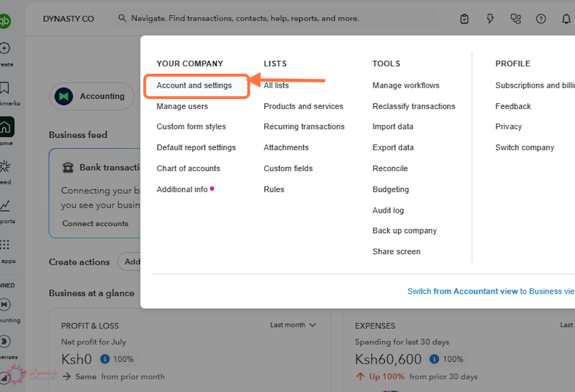Click Connect accounts link
Viewport: 575px width, 392px height.
click(x=95, y=224)
